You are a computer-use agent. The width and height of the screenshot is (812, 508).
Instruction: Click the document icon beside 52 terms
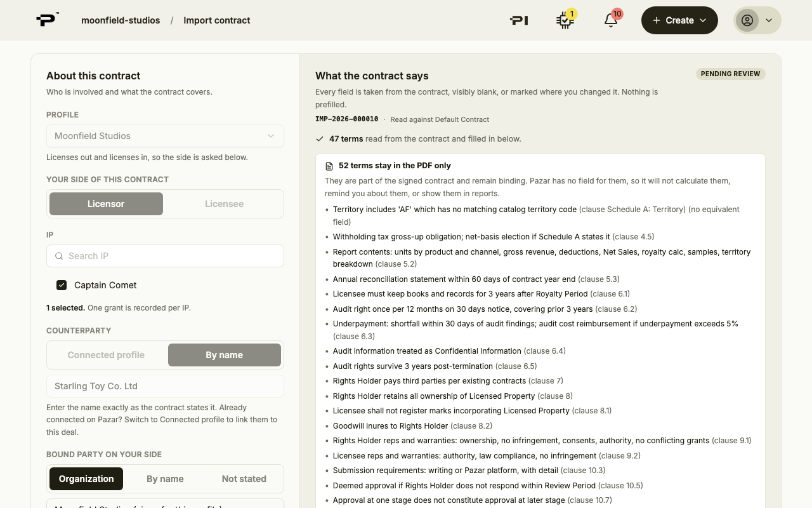point(329,166)
